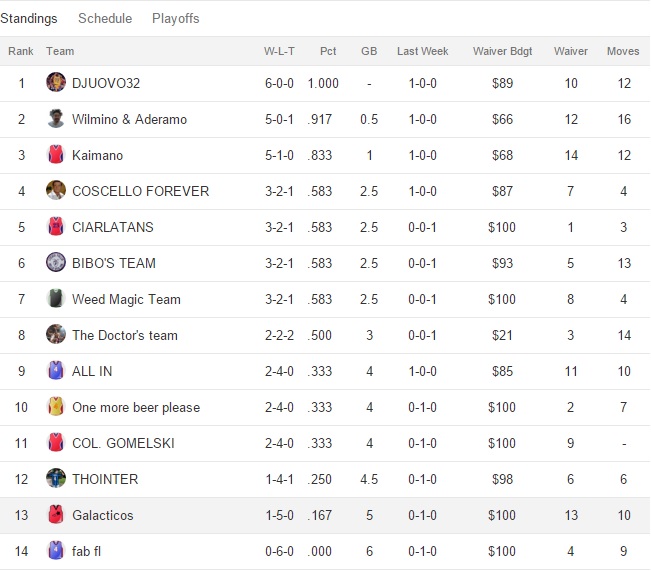
Task: Open the Playoffs tab
Action: (176, 18)
